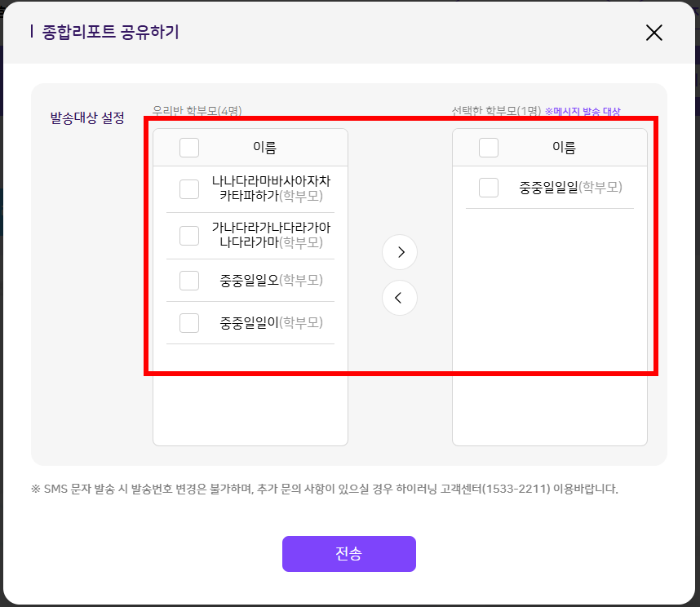
Task: Click 이름 header of 우리반 학부모 list
Action: pyautogui.click(x=264, y=148)
